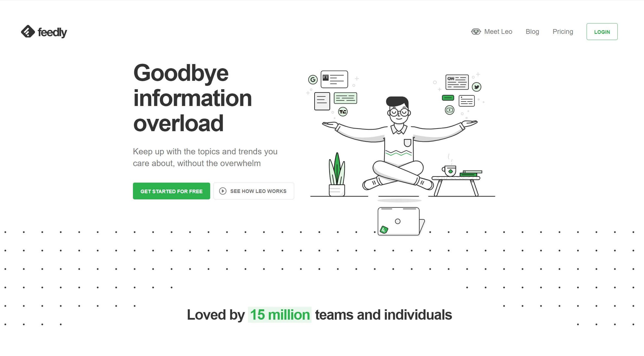644x356 pixels.
Task: Click the Leo AI eye icon
Action: click(x=476, y=32)
